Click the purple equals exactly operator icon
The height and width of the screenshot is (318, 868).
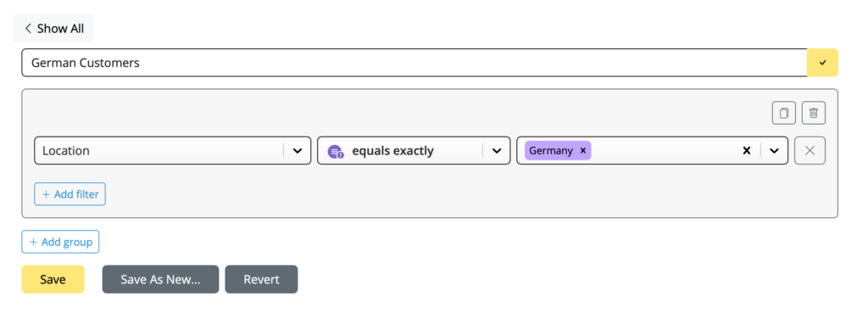tap(336, 151)
